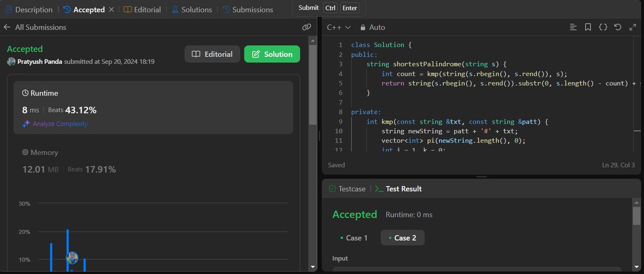
Task: Click the bookmark icon in editor toolbar
Action: [x=588, y=27]
